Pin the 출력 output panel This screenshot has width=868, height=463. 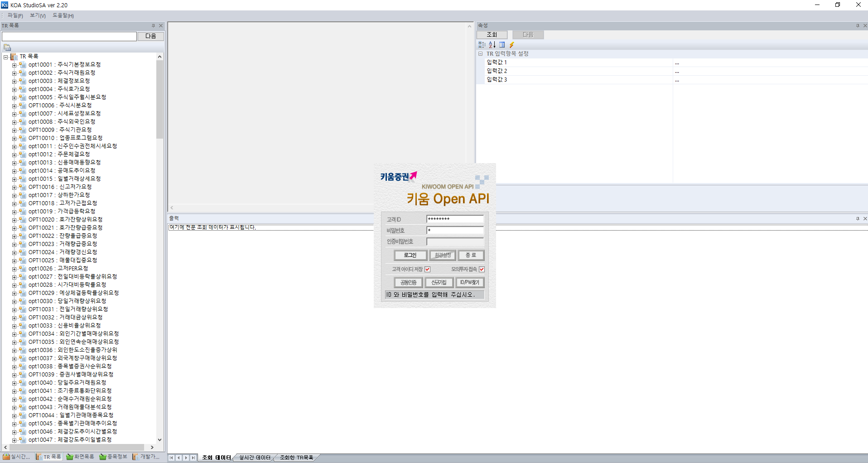[858, 219]
